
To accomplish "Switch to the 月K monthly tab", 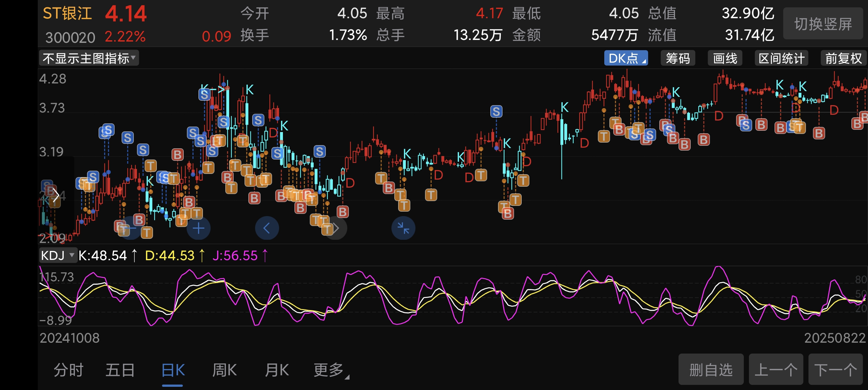I will click(x=277, y=370).
